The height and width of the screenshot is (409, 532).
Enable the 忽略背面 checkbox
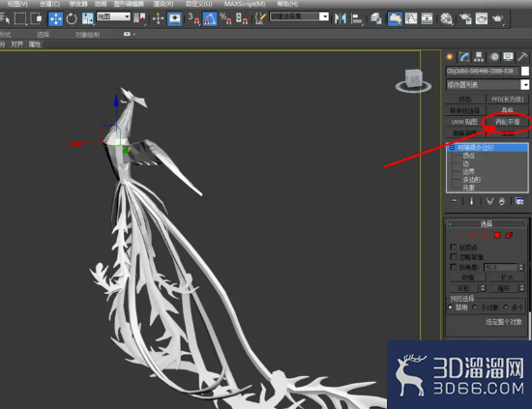coord(454,257)
